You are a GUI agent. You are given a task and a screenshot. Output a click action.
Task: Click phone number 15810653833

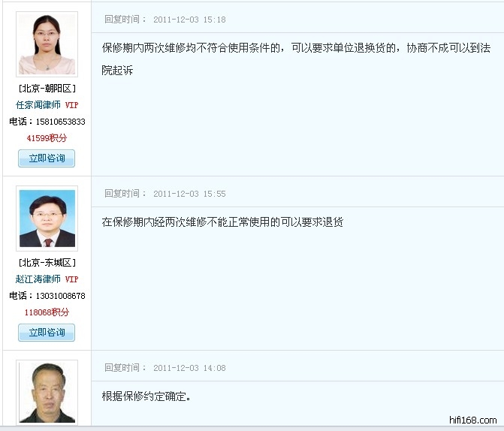pyautogui.click(x=60, y=122)
